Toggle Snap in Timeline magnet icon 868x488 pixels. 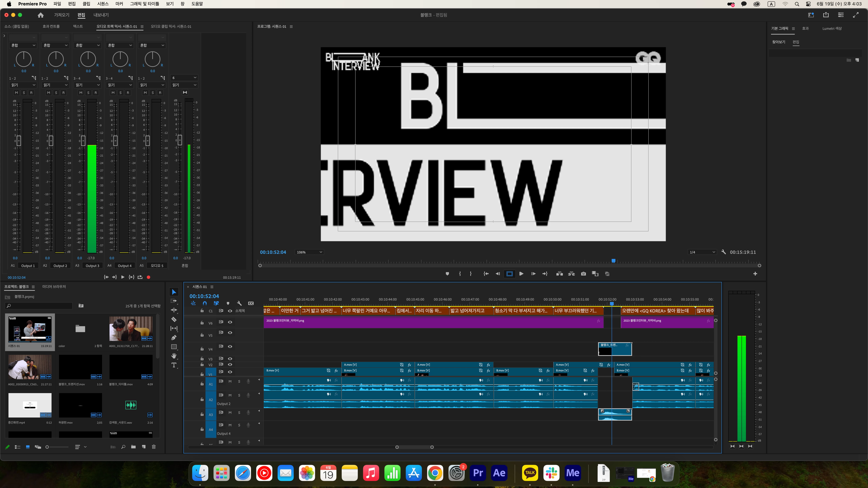(x=204, y=303)
